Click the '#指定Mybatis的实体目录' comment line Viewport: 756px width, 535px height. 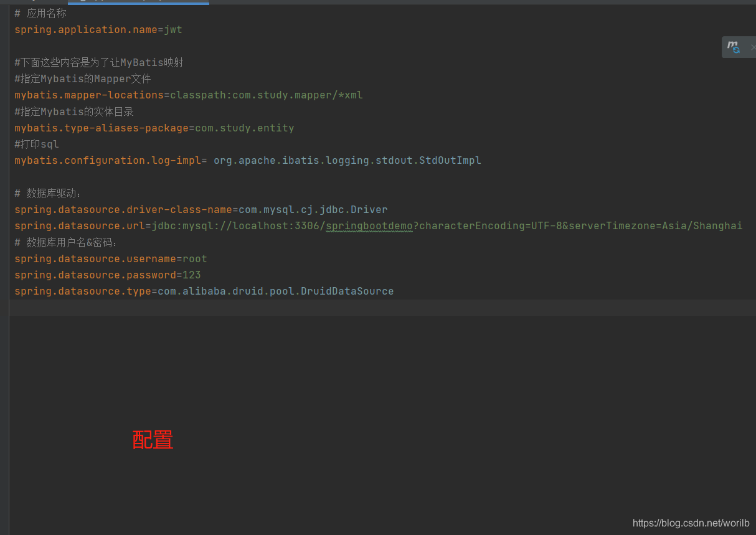tap(74, 111)
